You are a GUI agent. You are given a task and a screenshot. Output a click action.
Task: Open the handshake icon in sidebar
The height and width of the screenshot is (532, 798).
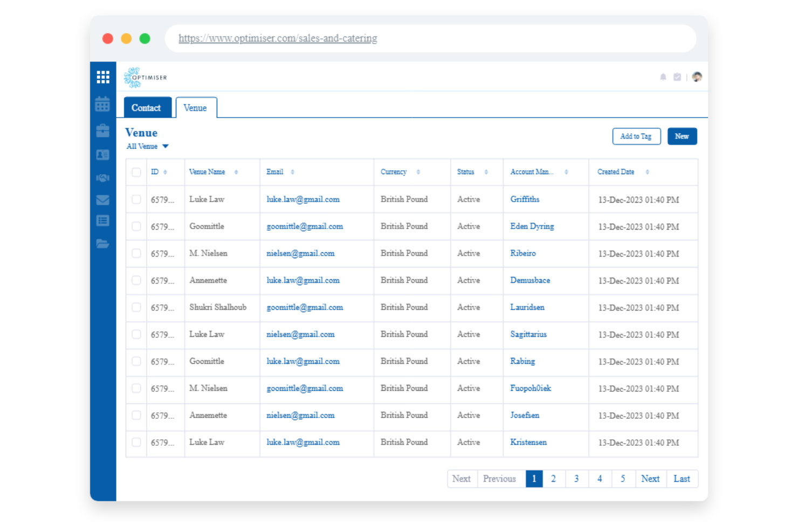(x=102, y=177)
